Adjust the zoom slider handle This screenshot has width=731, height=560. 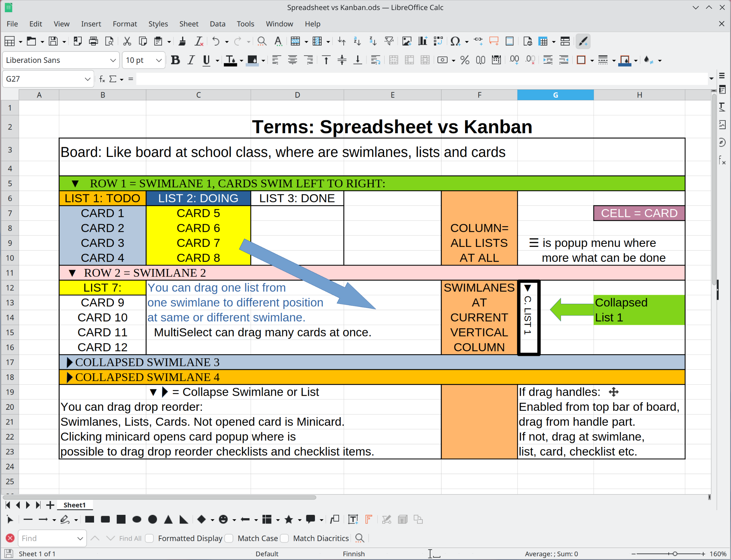pyautogui.click(x=675, y=554)
